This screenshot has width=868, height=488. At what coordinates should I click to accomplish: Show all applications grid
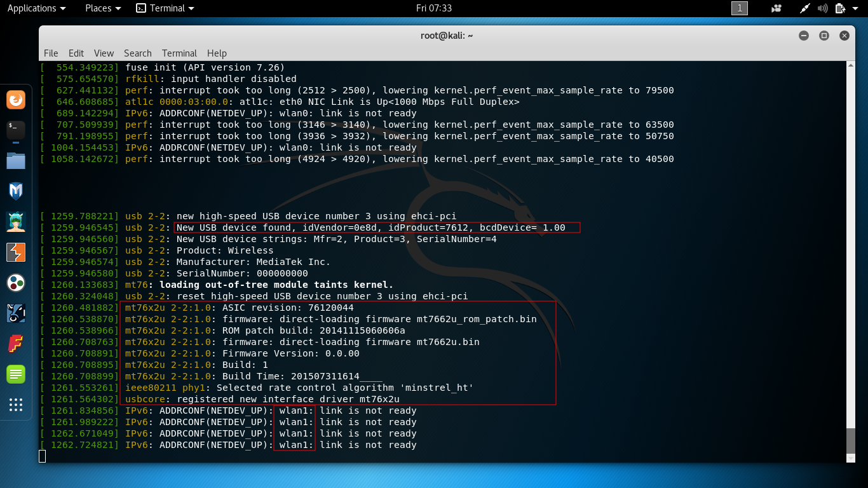point(16,405)
